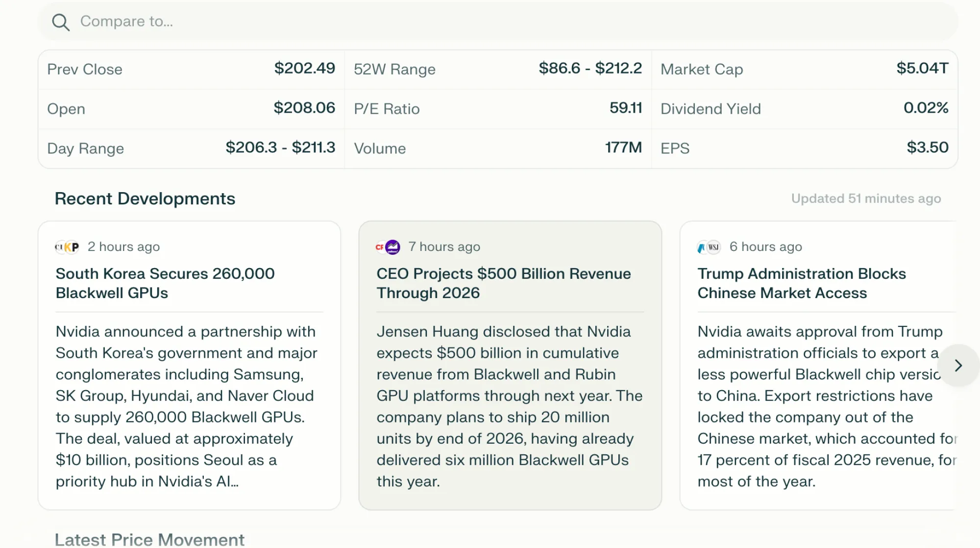Open Jensen Huang revenue summary paragraph
Screen dimensions: 980x548
coord(510,406)
